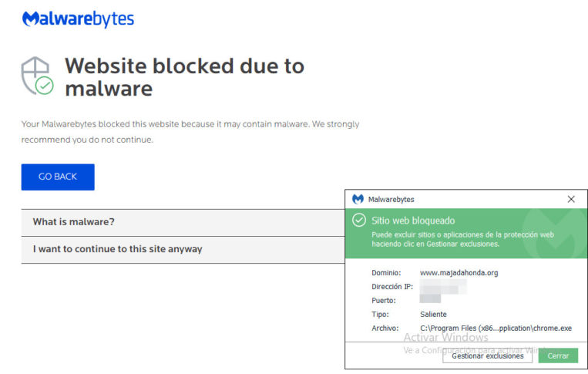Click the blurred Puerto value
This screenshot has width=588, height=374.
click(x=430, y=300)
